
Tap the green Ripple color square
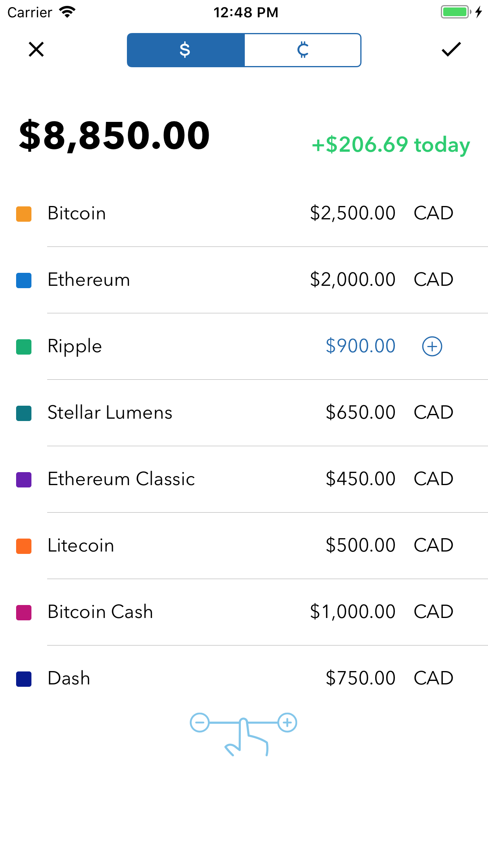point(24,347)
